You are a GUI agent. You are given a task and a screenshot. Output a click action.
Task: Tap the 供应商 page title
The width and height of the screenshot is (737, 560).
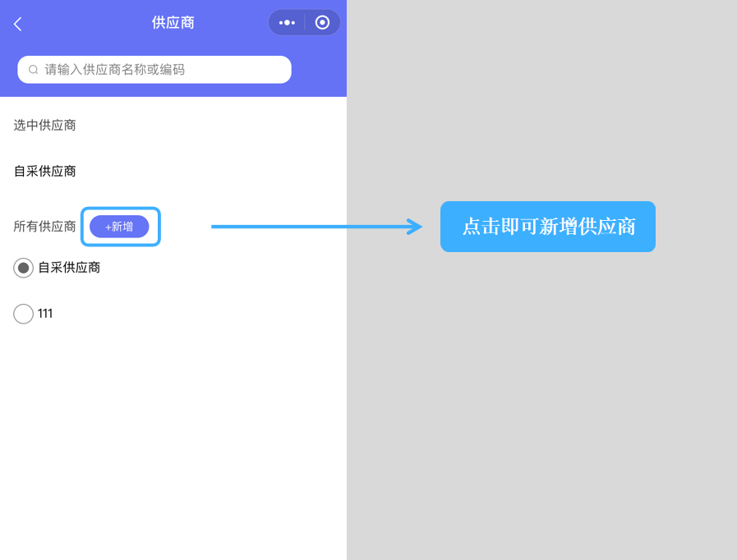[173, 22]
